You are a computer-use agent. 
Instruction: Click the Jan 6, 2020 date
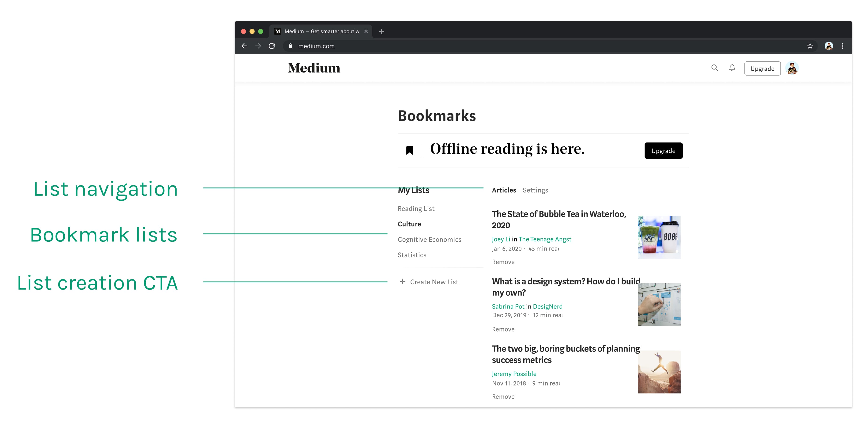(x=506, y=249)
